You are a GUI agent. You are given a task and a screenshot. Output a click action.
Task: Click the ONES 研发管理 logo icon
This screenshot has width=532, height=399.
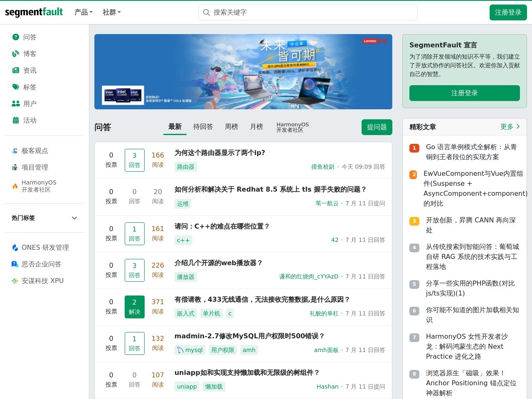point(15,247)
